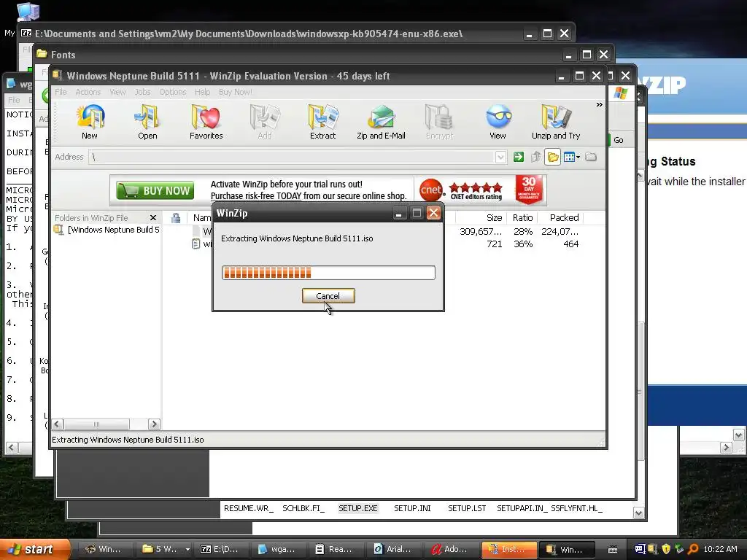Expand the Address bar dropdown arrow

pos(500,157)
